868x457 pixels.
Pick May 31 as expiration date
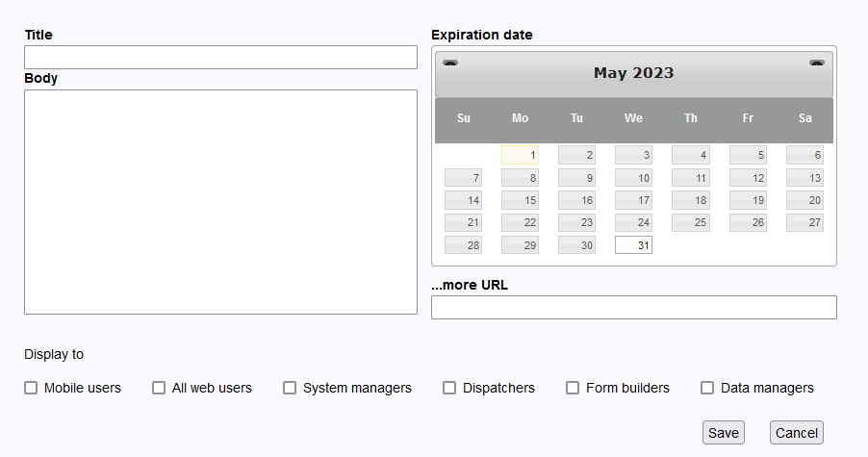tap(633, 245)
